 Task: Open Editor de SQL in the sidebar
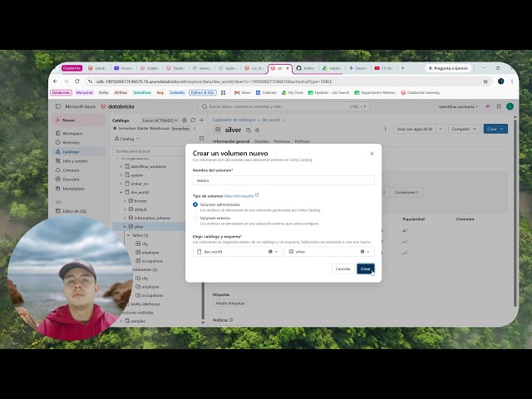tap(74, 211)
